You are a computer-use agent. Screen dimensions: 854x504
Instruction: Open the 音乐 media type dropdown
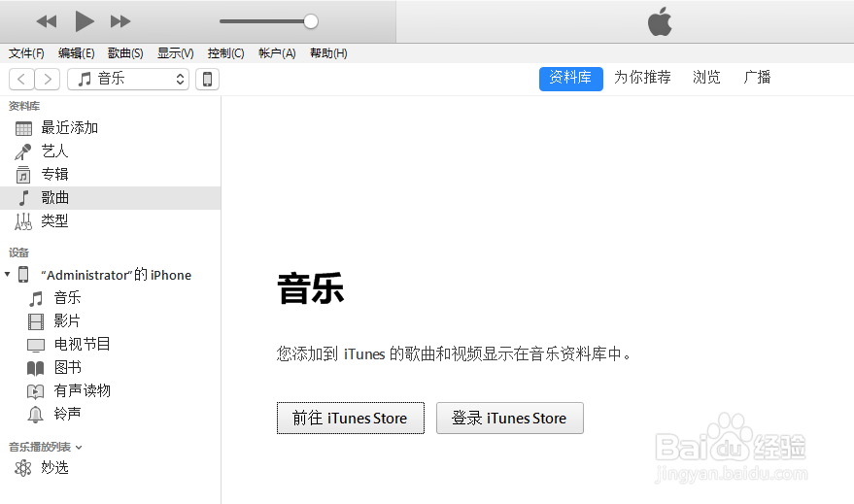pyautogui.click(x=128, y=79)
